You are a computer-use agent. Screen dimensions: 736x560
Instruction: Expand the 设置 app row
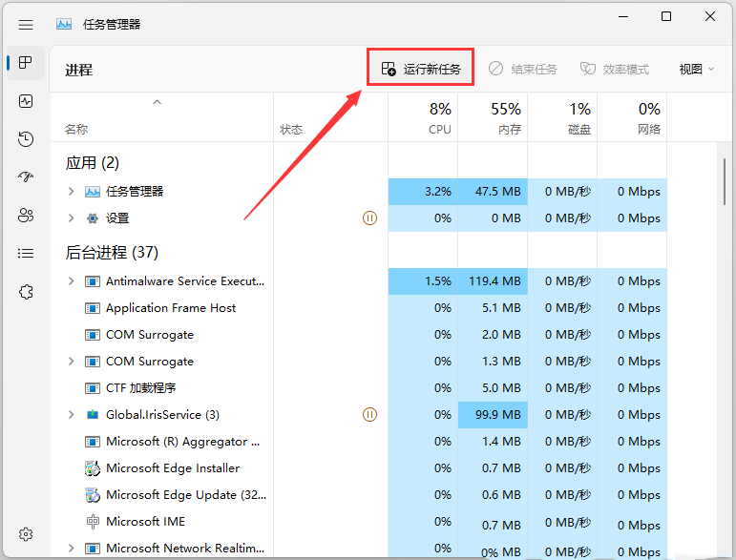click(71, 218)
